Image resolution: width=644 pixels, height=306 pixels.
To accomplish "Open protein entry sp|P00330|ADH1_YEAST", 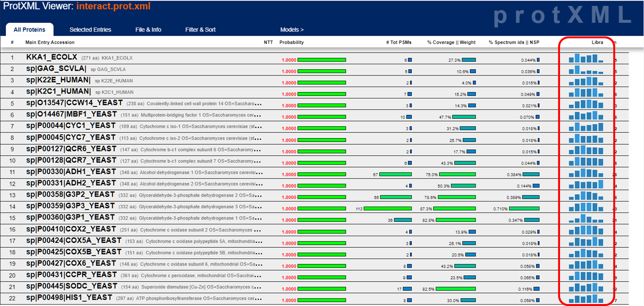I will (x=71, y=172).
